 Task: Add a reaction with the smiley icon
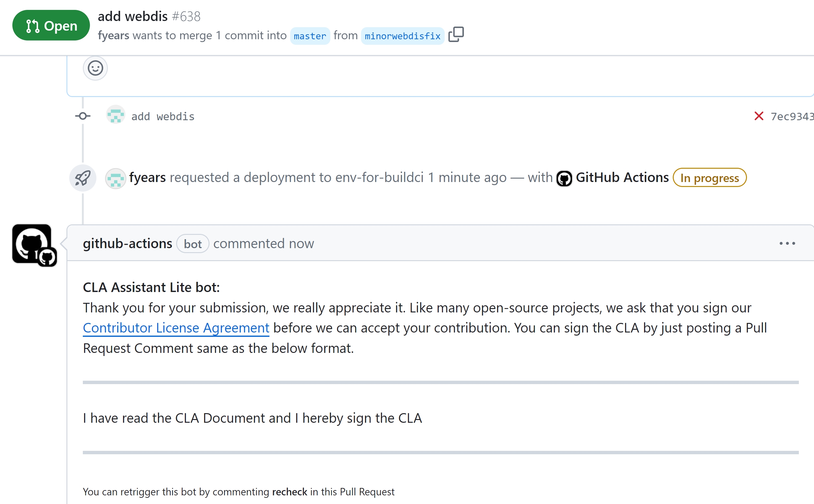click(95, 68)
